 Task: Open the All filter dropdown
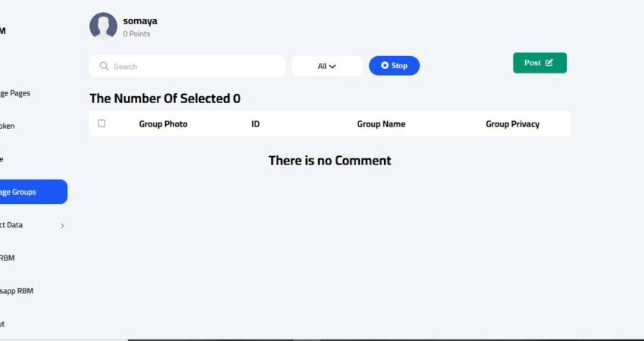(327, 66)
